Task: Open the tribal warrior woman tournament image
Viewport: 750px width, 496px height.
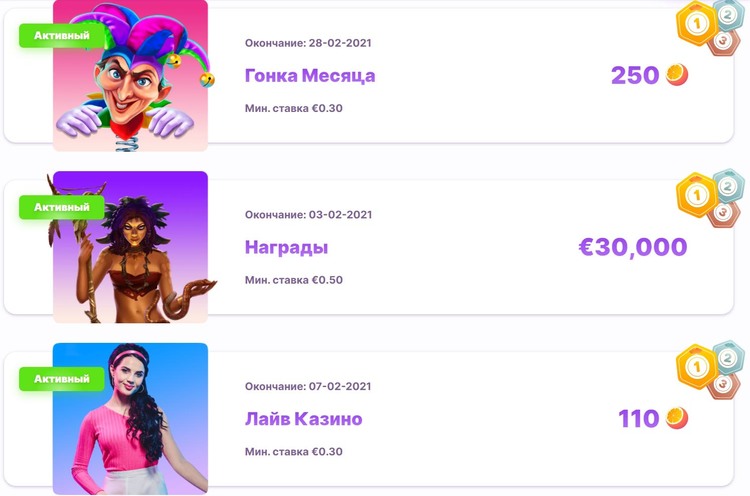Action: pos(131,247)
